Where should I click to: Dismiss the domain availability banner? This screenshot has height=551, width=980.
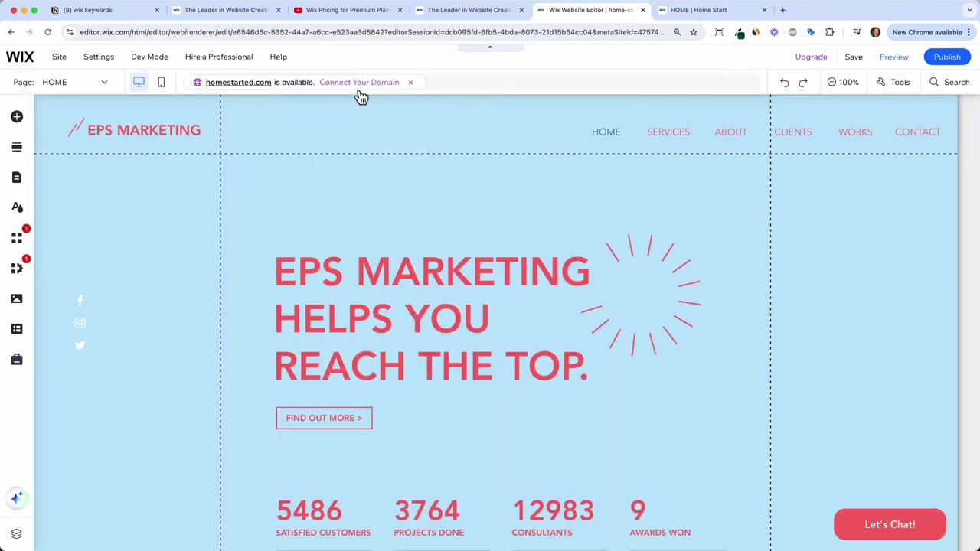pos(410,82)
